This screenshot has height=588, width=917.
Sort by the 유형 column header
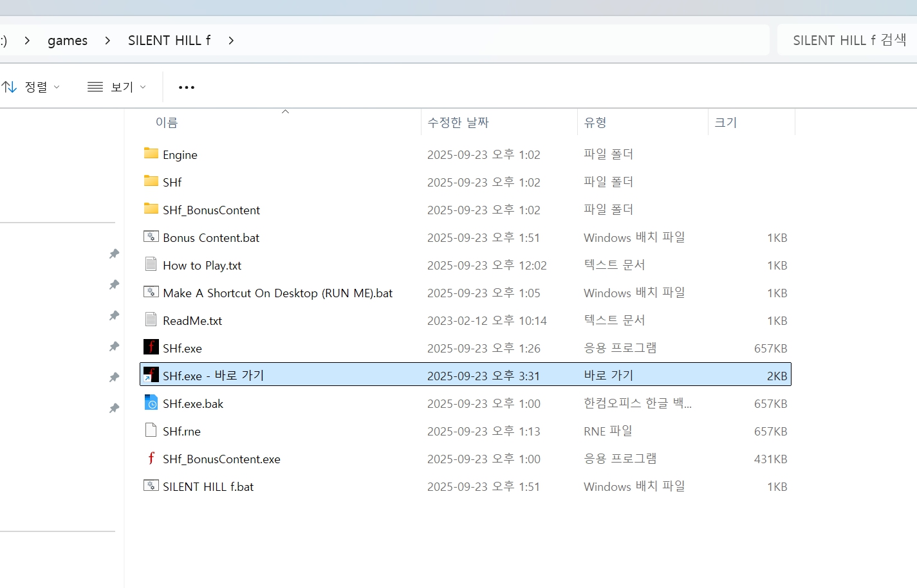point(595,122)
